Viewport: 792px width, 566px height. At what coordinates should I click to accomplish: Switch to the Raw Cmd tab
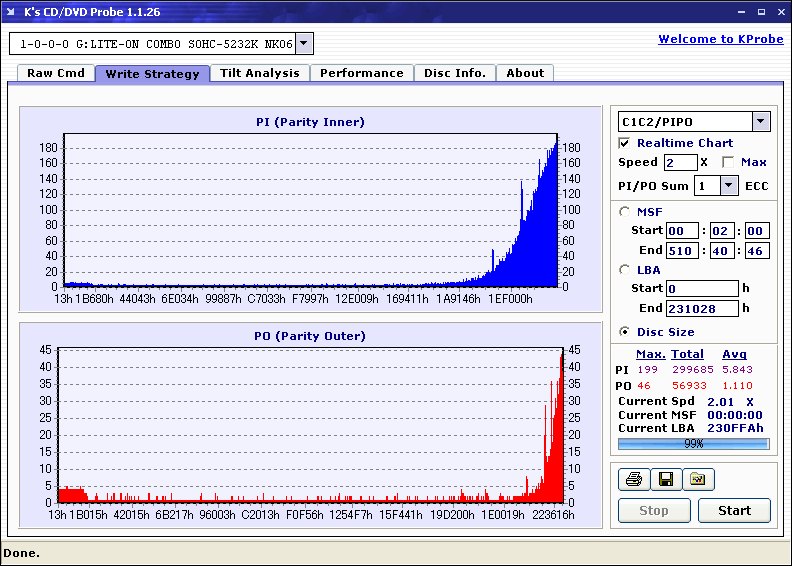click(56, 73)
